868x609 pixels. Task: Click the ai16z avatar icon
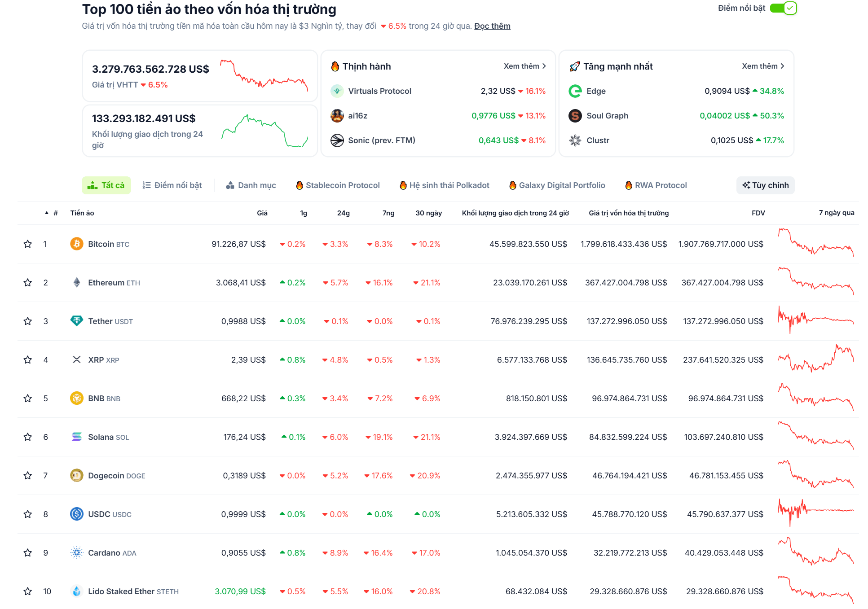click(x=337, y=116)
